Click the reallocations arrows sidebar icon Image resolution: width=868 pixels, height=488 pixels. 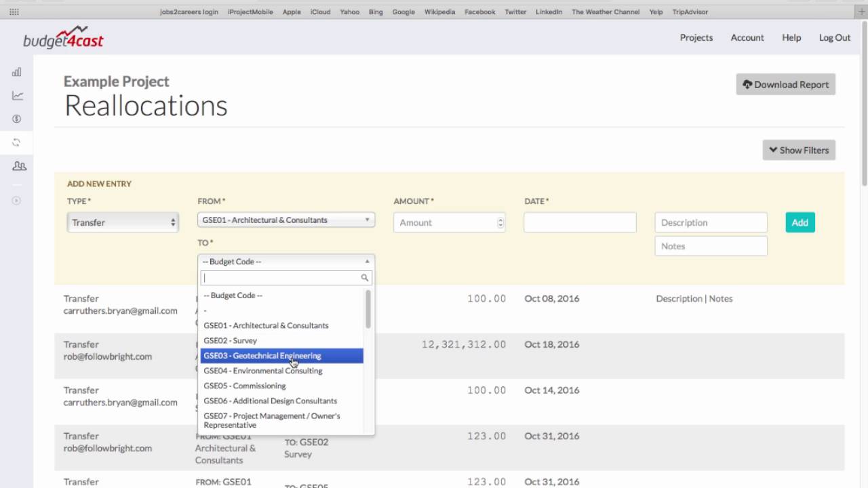(x=17, y=142)
